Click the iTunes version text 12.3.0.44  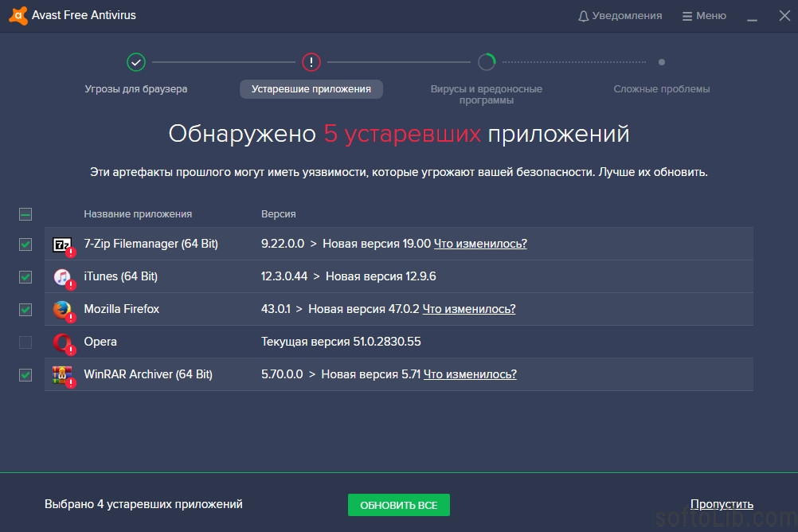coord(284,276)
